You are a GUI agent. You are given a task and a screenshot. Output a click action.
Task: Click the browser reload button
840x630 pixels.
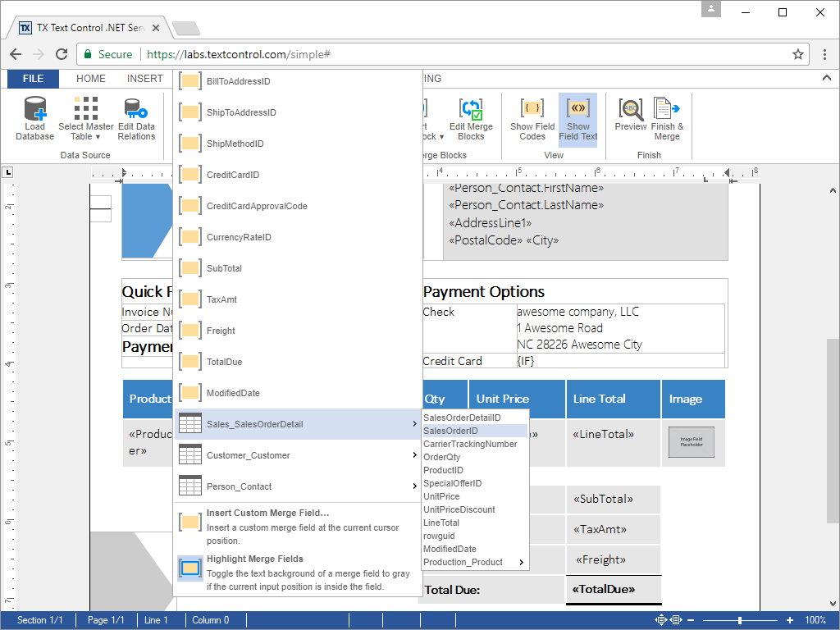pos(62,54)
